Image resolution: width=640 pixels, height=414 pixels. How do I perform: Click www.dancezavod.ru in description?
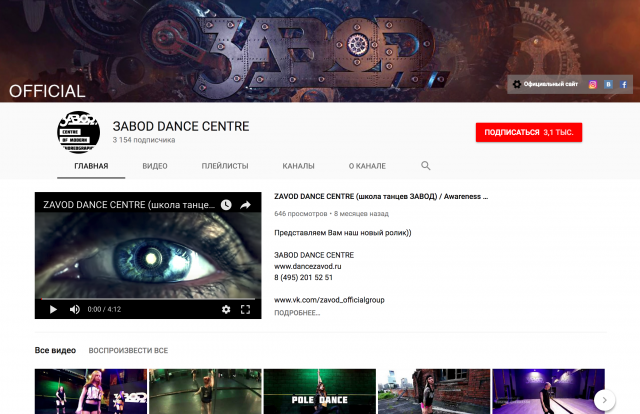(308, 266)
